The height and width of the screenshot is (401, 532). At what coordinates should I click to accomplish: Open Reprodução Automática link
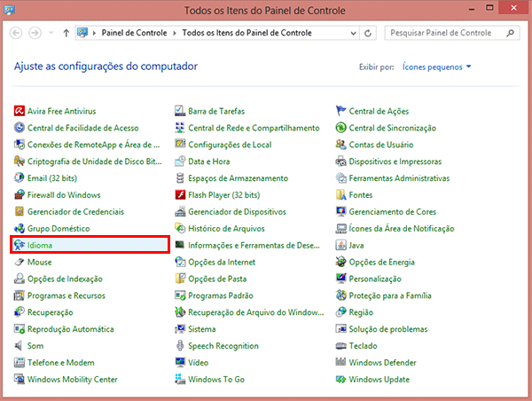[x=71, y=328]
